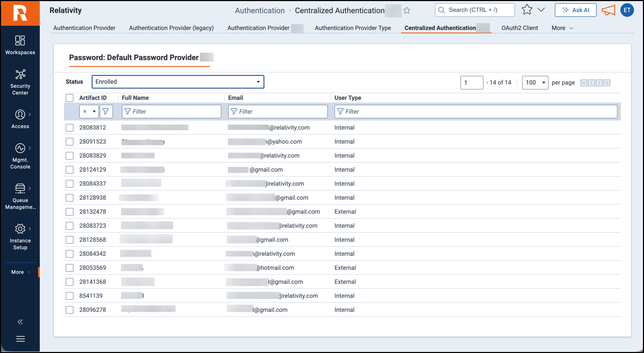Check the row with Artifact ID 28096278
Viewport: 644px width, 353px height.
tap(70, 310)
